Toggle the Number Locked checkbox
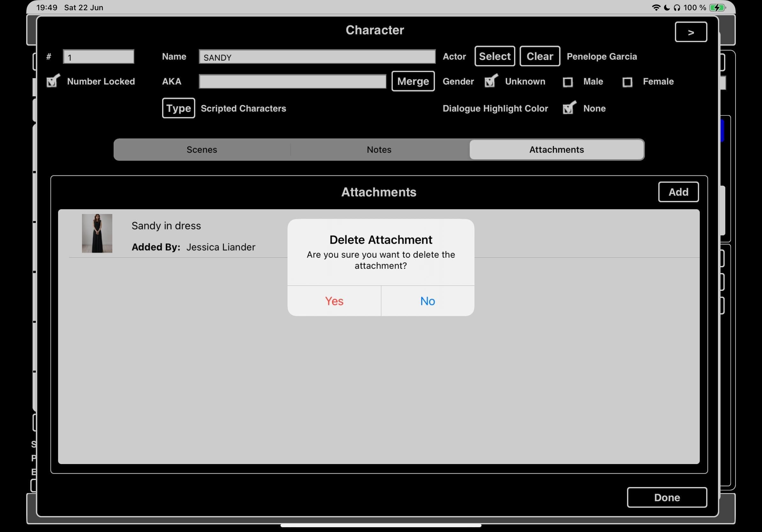The width and height of the screenshot is (762, 532). click(x=52, y=81)
